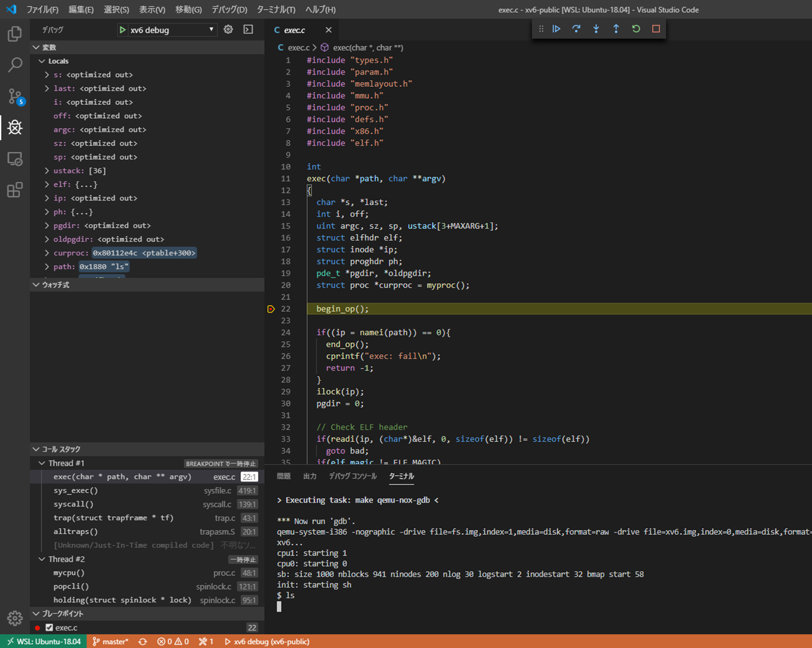Open Source Control view with badge 5
The height and width of the screenshot is (648, 812).
point(15,96)
